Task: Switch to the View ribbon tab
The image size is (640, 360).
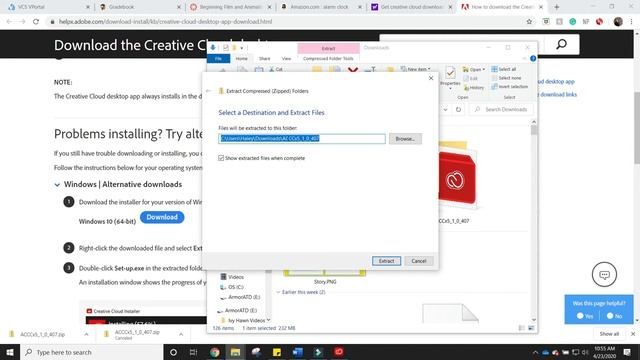Action: [287, 59]
